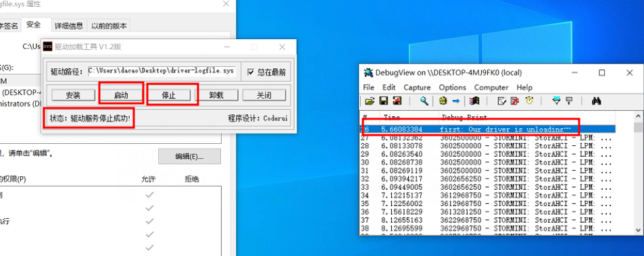This screenshot has width=644, height=256.
Task: Click the SYS icon of driver loader tool
Action: click(x=48, y=47)
